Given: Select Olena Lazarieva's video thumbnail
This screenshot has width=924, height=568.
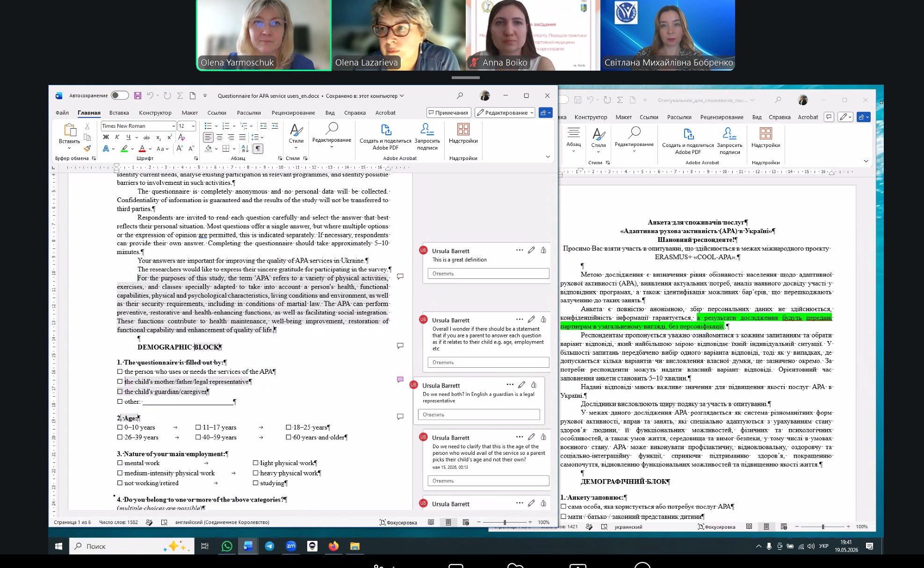Looking at the screenshot, I should pos(398,35).
